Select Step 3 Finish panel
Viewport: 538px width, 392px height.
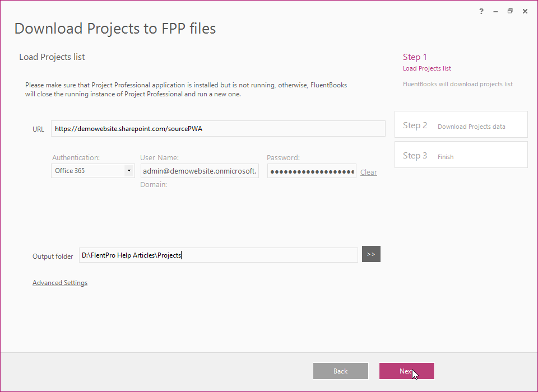[x=461, y=155]
